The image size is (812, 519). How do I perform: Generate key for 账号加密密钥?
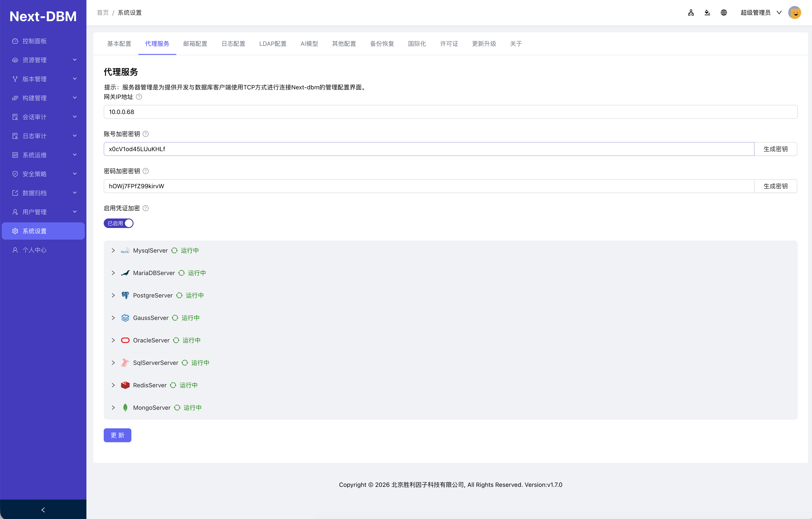775,149
